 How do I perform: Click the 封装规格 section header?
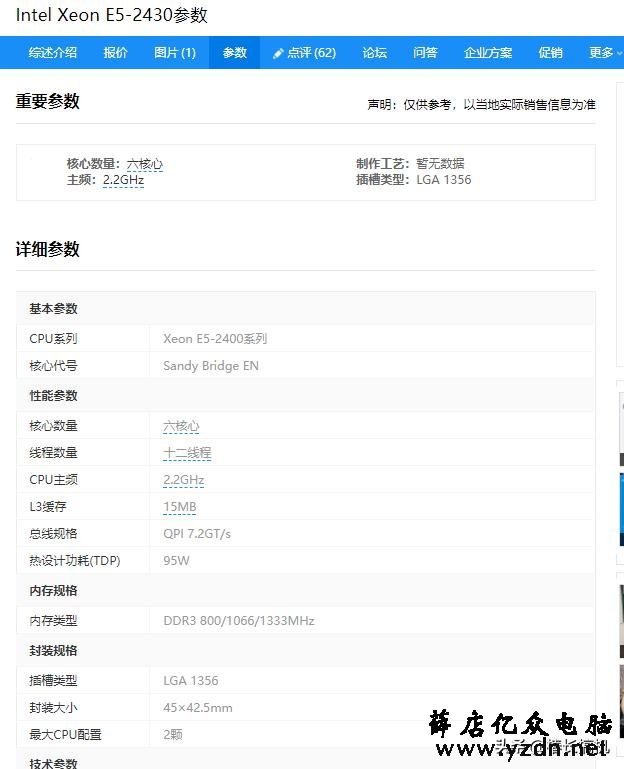pyautogui.click(x=53, y=651)
